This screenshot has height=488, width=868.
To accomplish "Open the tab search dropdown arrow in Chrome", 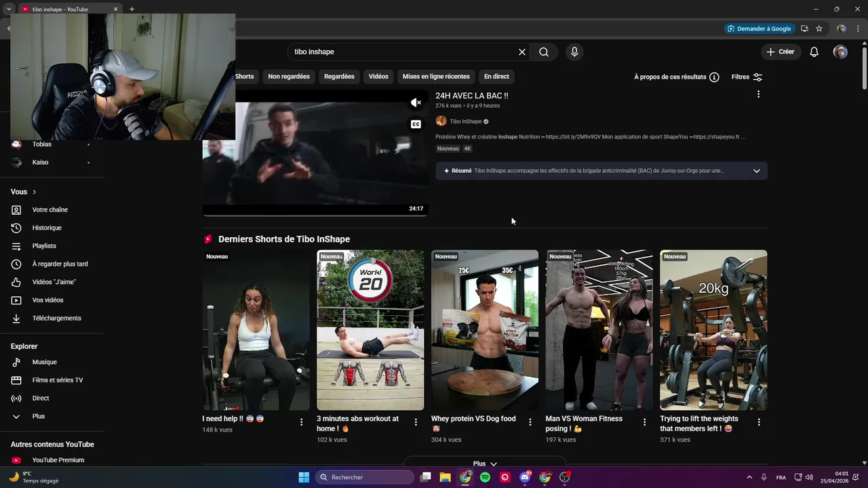I will click(9, 9).
